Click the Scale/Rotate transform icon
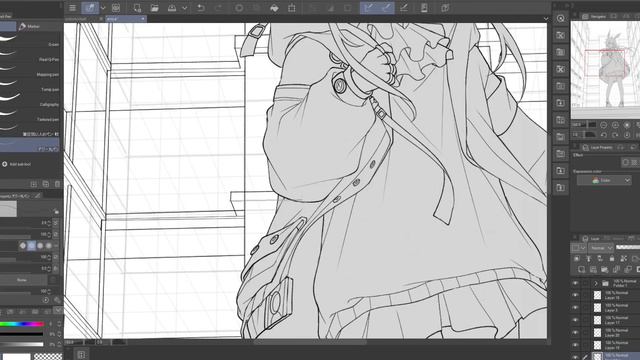Screen dimensions: 640x360 291,8
